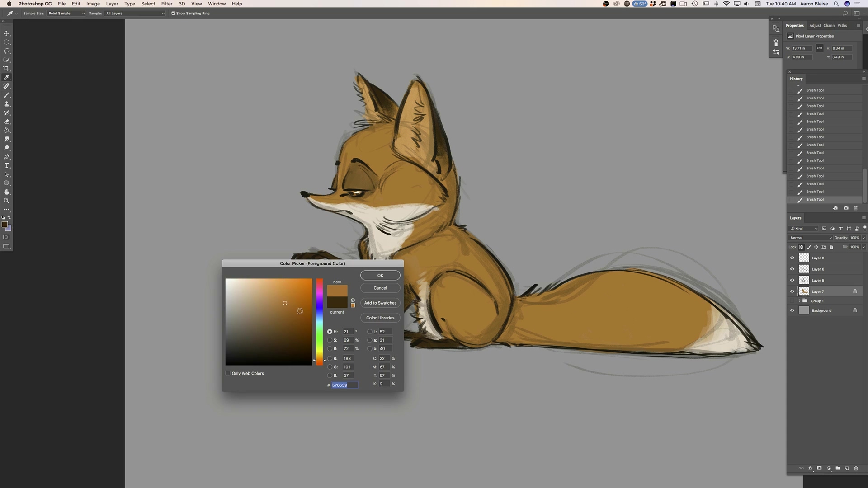Select the Crop tool in toolbar

click(6, 69)
